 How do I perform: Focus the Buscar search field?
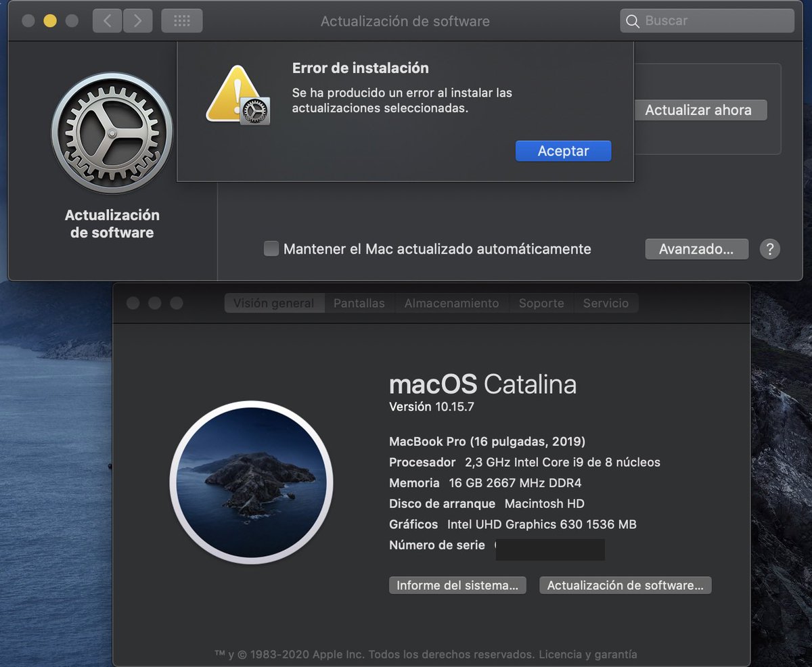pyautogui.click(x=707, y=21)
